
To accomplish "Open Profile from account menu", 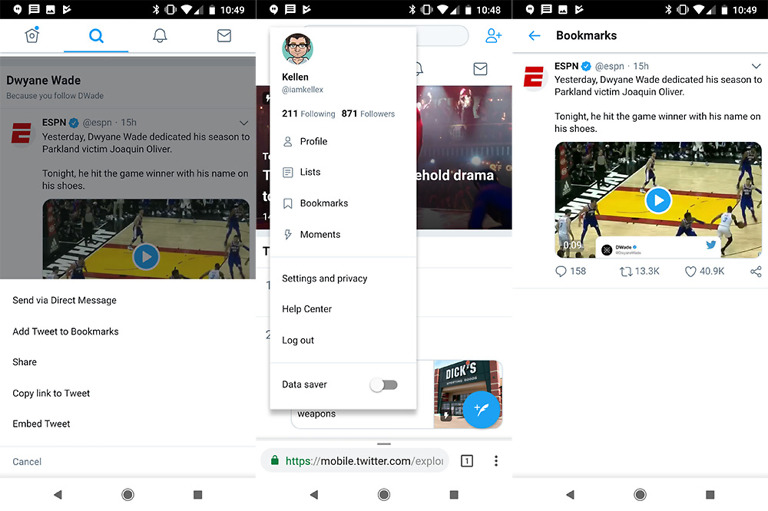I will point(313,142).
